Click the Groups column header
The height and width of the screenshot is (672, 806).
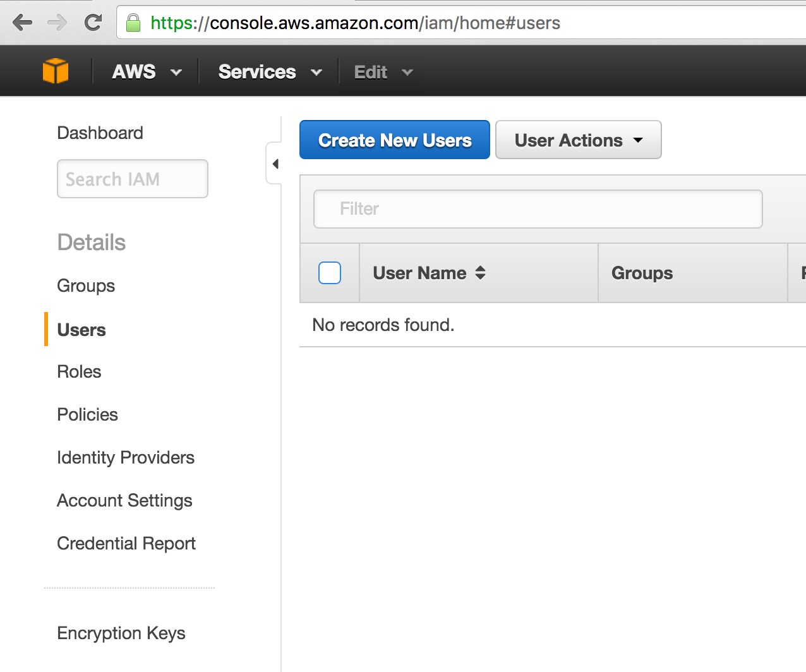(642, 273)
